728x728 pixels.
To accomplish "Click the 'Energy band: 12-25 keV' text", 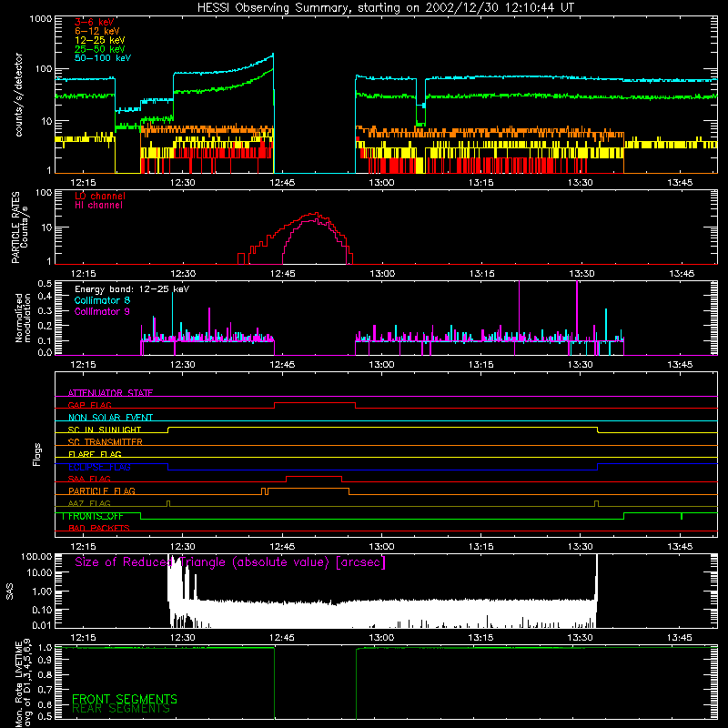I will pos(131,289).
